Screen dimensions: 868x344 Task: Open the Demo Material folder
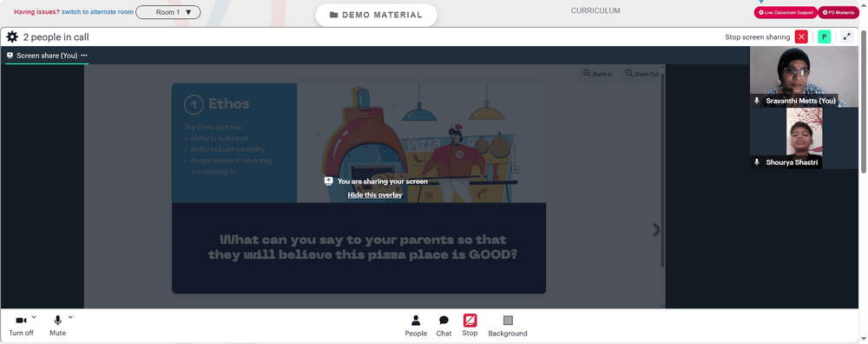376,15
